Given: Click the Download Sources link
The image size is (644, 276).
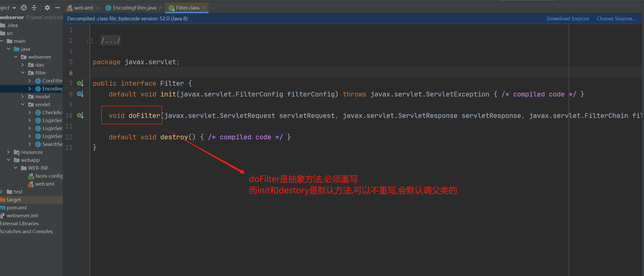Looking at the screenshot, I should click(x=568, y=19).
